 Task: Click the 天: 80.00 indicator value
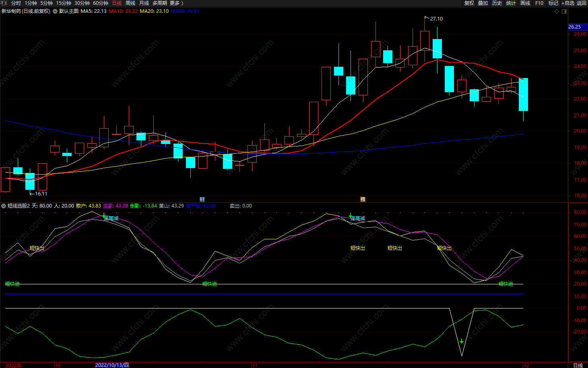[x=42, y=206]
